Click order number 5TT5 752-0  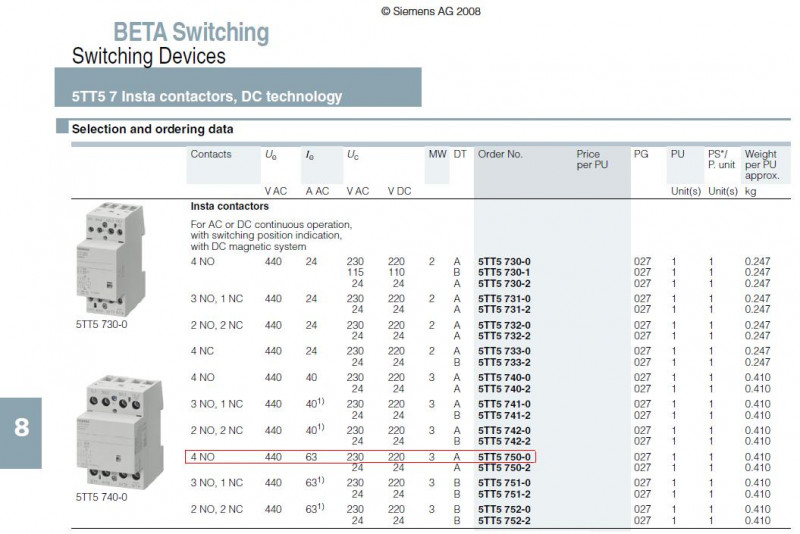[x=504, y=510]
